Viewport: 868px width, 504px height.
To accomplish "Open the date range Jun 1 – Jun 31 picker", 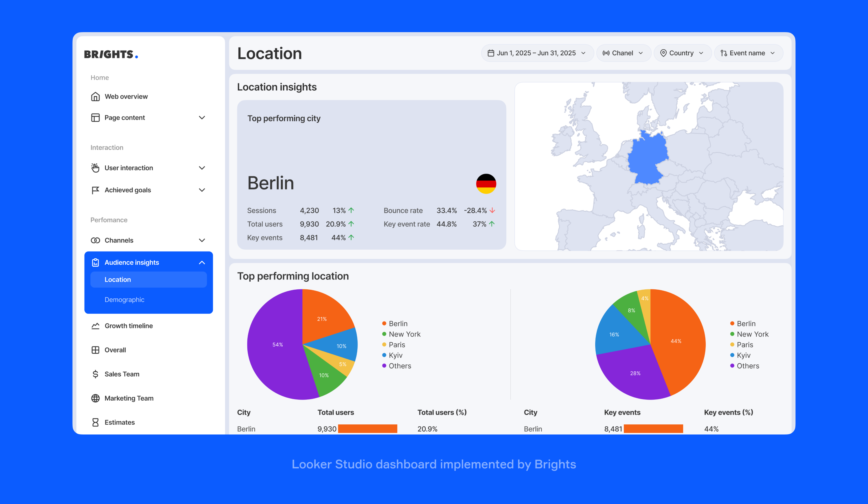I will tap(536, 53).
